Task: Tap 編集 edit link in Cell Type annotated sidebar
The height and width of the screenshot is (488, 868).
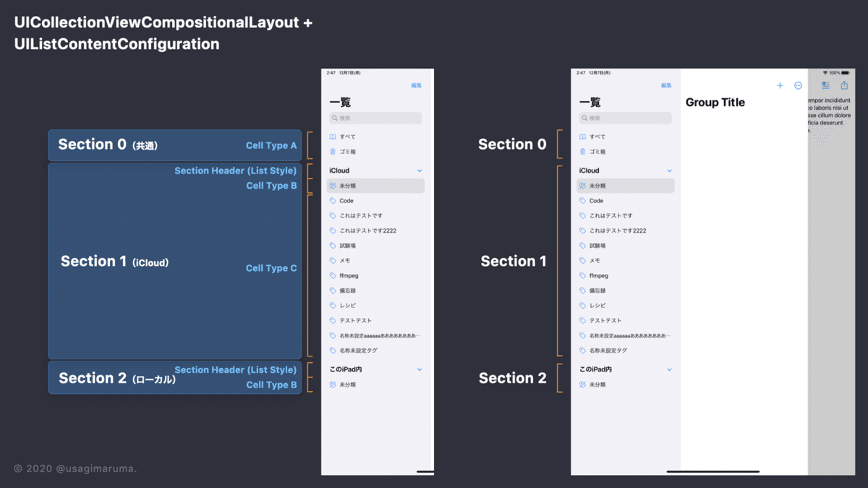Action: (x=417, y=85)
